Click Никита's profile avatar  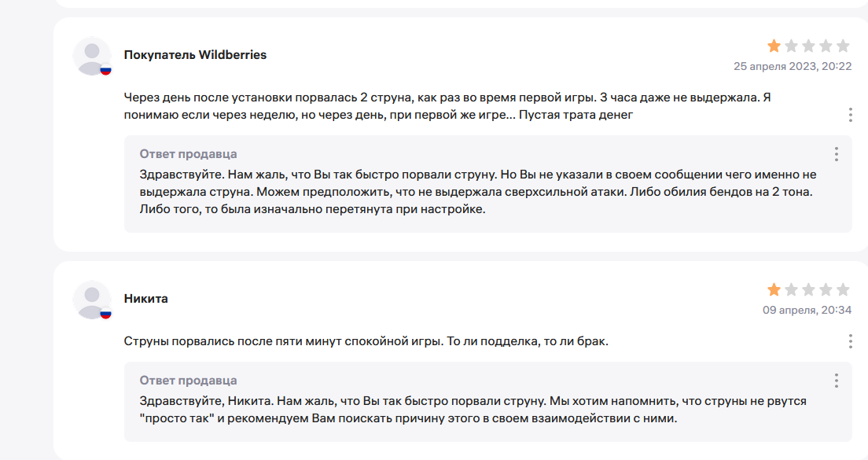coord(92,300)
